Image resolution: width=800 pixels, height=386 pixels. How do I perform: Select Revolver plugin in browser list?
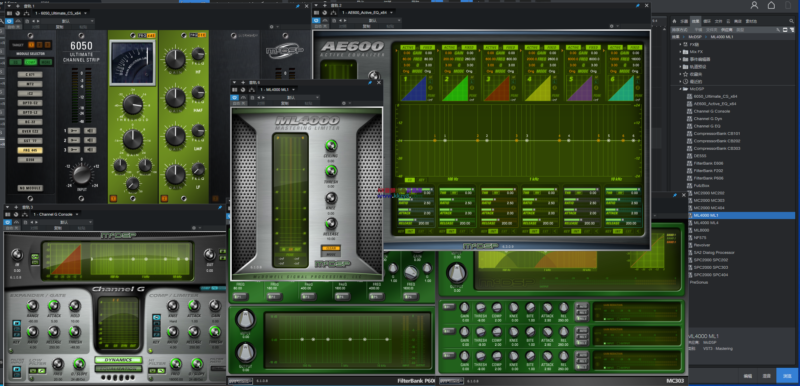click(702, 245)
